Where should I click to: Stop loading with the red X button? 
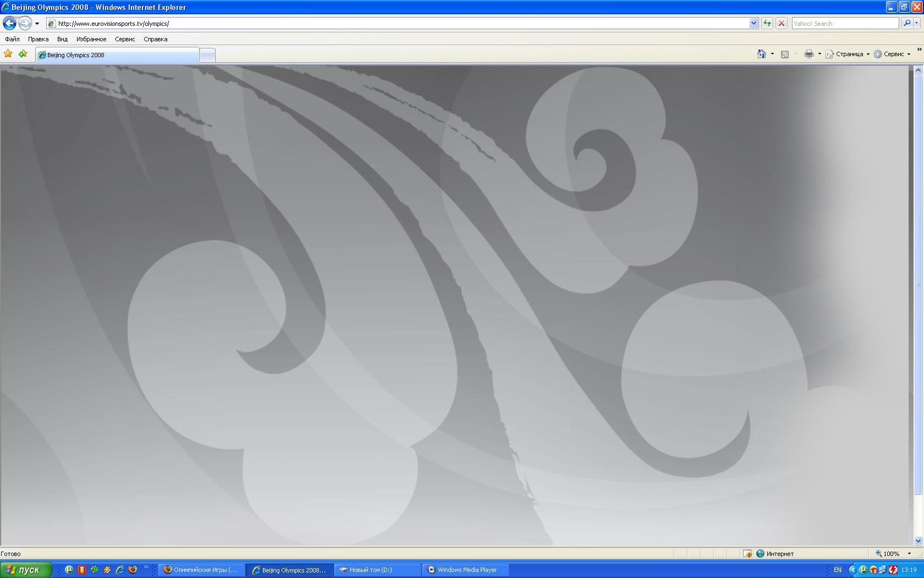coord(781,23)
